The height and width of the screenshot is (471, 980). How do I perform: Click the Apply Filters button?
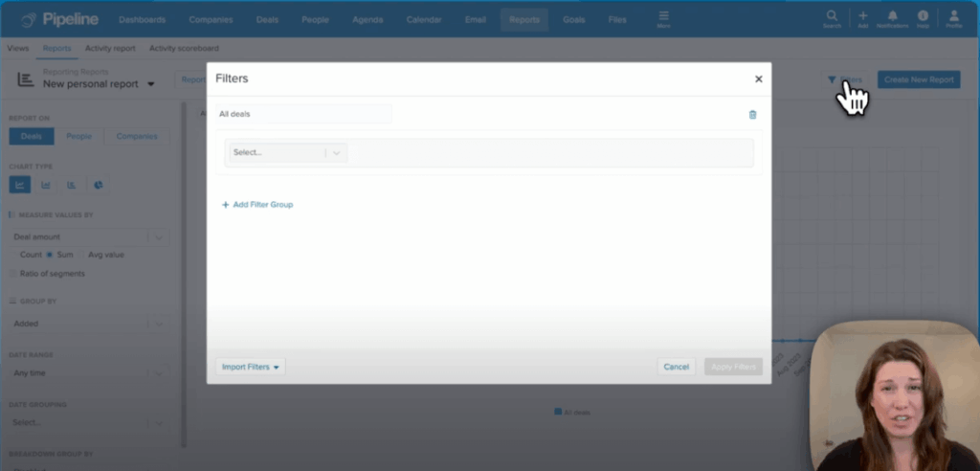click(x=733, y=367)
